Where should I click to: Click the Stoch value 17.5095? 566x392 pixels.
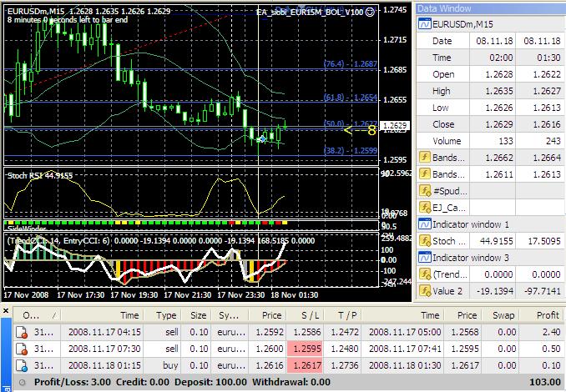544,240
